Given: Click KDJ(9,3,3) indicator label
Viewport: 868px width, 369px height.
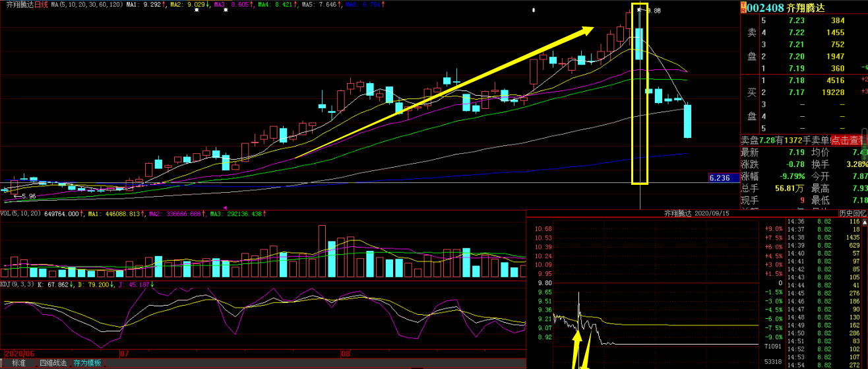Looking at the screenshot, I should click(18, 285).
